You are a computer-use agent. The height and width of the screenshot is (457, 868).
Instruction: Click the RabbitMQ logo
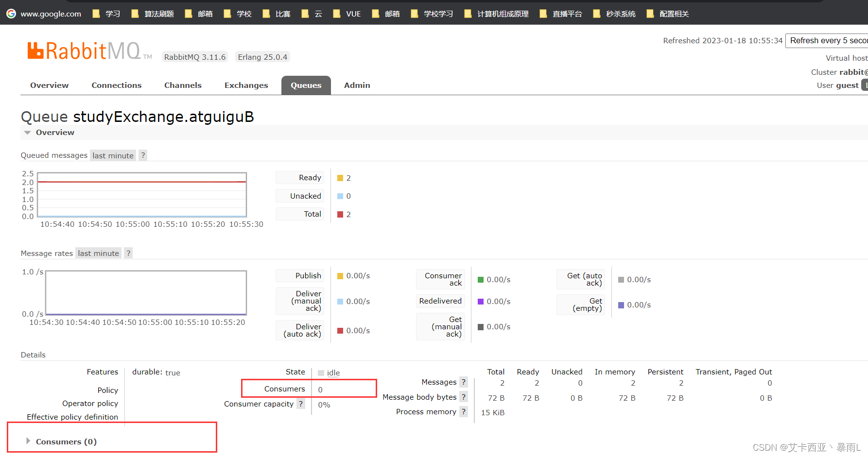[89, 51]
